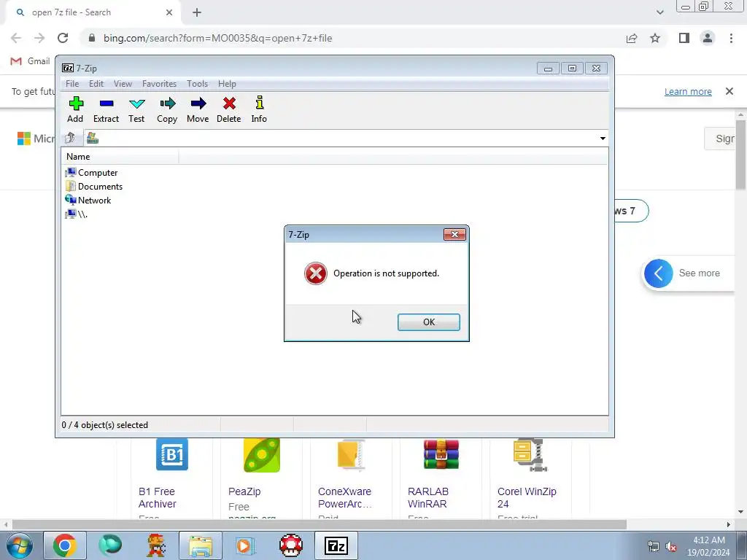747x560 pixels.
Task: Select the Network item in the list
Action: pos(88,200)
